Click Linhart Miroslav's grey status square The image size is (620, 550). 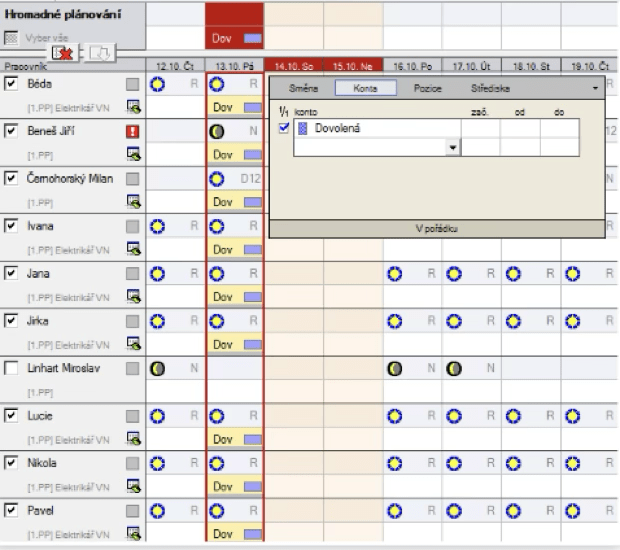point(132,369)
